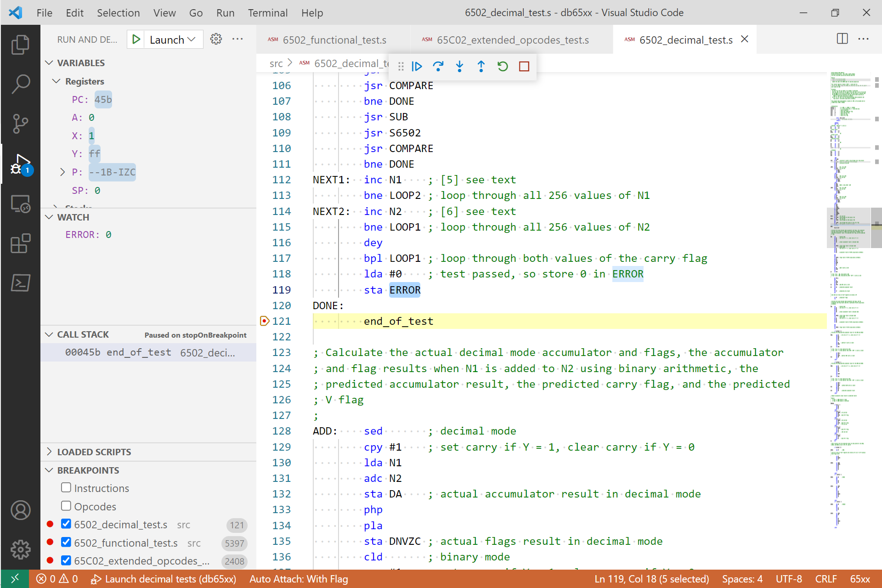Open the Search view

pos(20,84)
